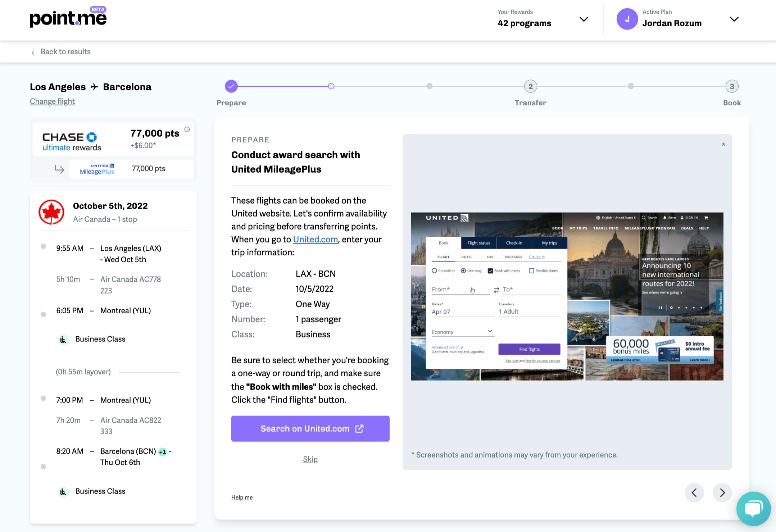
Task: Jump to step 3 Book
Action: 732,86
